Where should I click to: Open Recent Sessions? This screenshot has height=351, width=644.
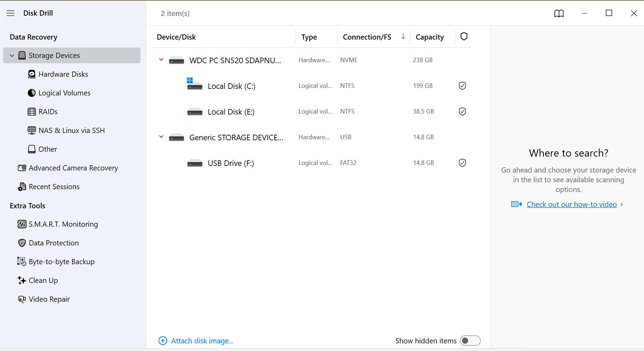click(54, 187)
